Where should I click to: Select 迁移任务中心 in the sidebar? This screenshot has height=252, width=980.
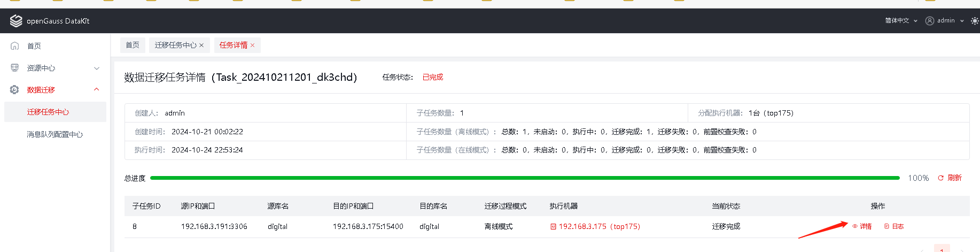(x=55, y=112)
